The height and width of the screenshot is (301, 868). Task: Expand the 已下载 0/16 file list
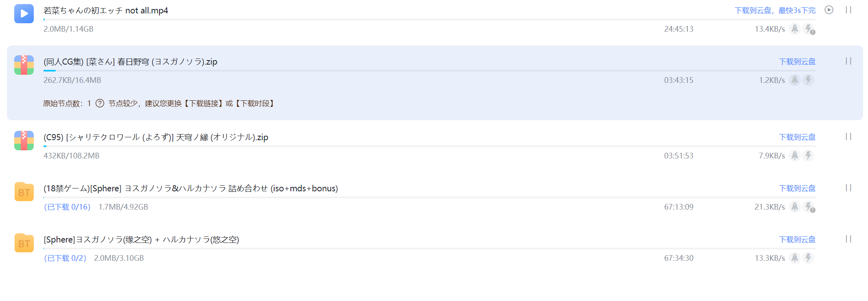tap(67, 207)
